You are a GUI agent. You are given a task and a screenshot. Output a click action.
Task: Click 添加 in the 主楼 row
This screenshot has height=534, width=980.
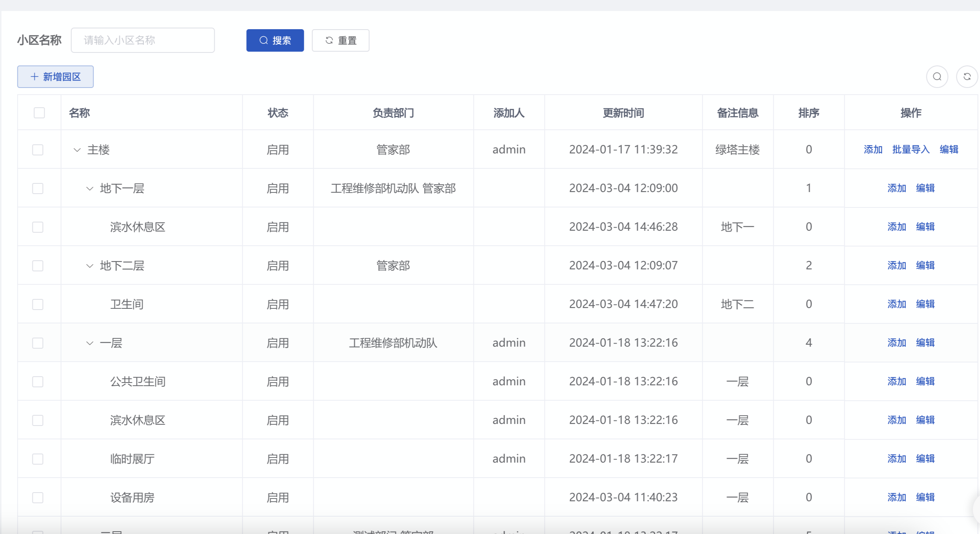click(x=873, y=149)
